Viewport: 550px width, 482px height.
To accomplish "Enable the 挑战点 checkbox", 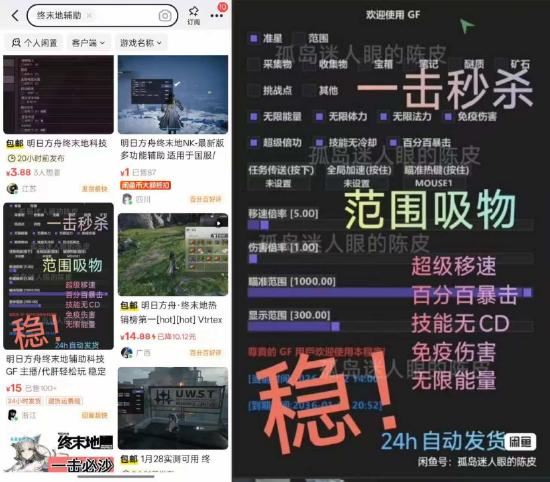I will pos(253,90).
